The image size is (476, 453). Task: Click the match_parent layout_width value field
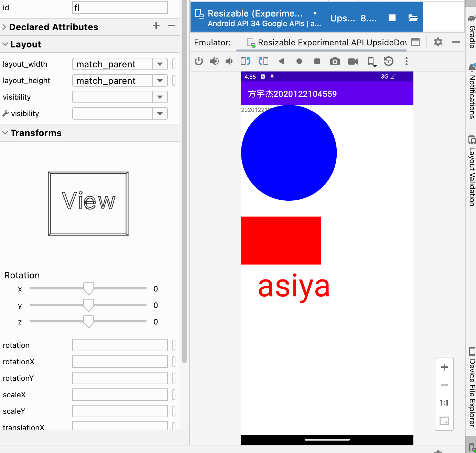coord(112,64)
